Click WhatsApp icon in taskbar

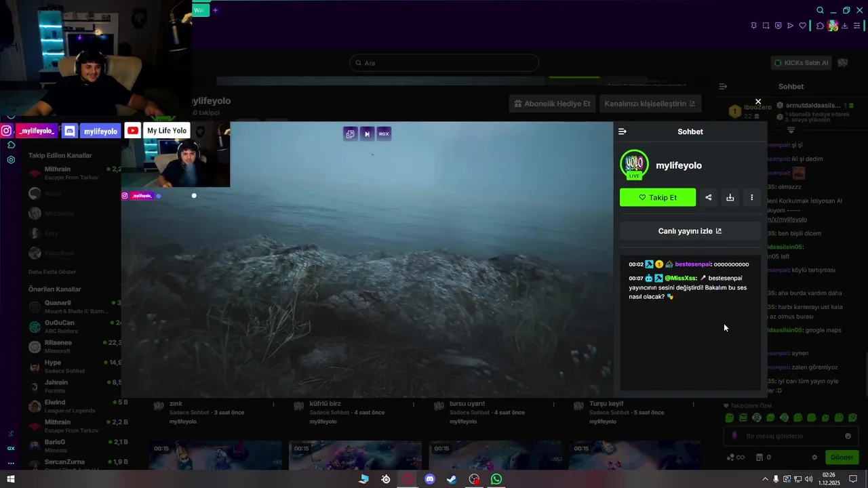tap(496, 479)
